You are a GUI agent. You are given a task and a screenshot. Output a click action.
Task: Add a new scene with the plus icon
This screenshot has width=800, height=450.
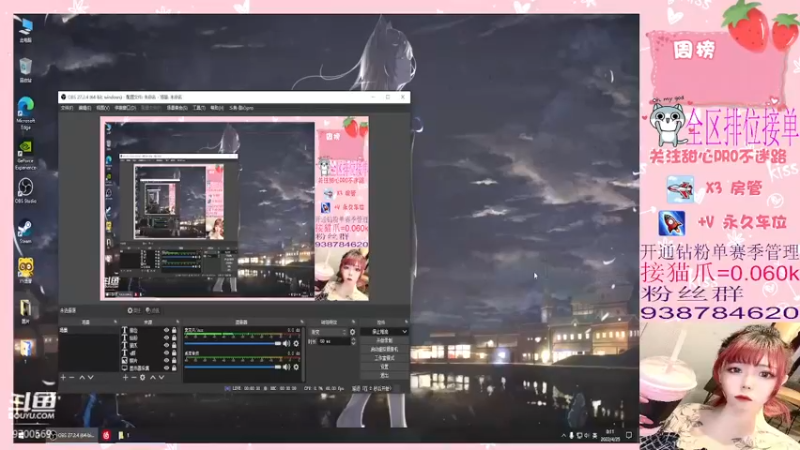tap(63, 378)
